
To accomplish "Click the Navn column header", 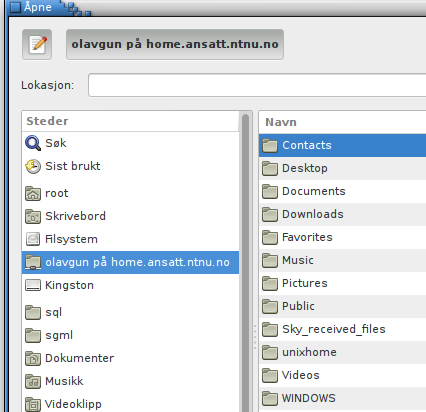I will [x=342, y=122].
